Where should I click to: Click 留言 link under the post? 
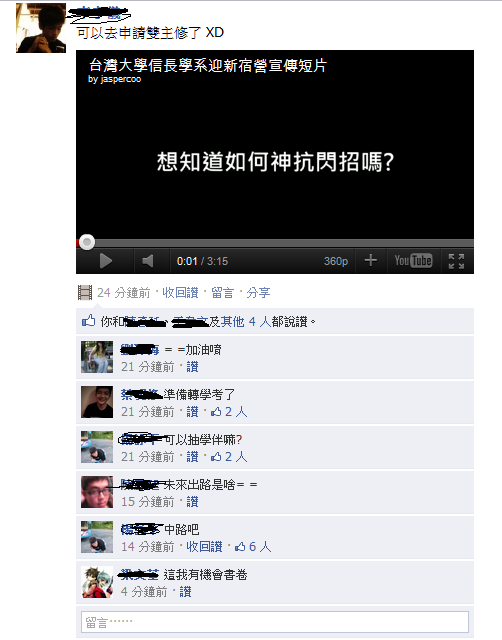pos(222,293)
